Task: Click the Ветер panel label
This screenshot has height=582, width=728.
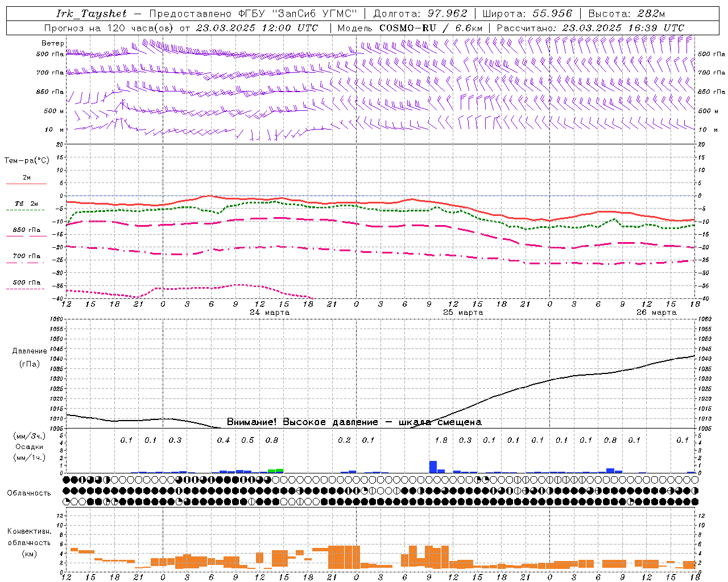Action: pyautogui.click(x=53, y=43)
